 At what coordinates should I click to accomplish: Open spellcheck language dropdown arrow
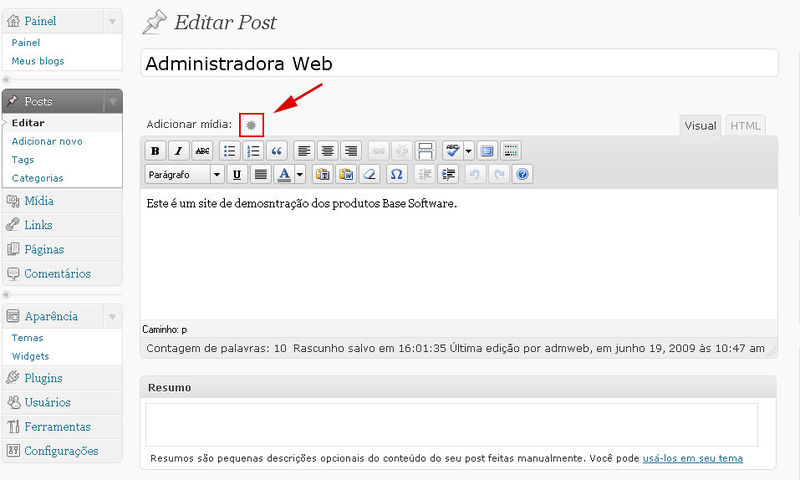click(468, 151)
